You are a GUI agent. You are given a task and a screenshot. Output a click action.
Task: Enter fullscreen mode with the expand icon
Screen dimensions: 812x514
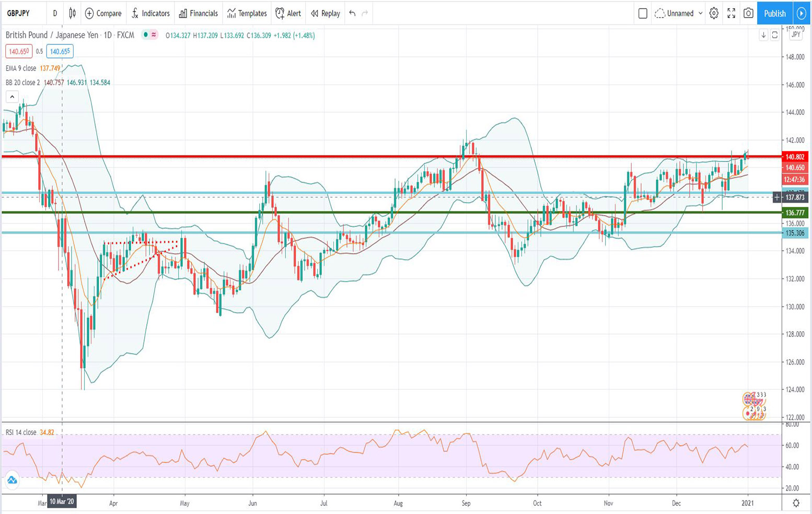coord(731,14)
